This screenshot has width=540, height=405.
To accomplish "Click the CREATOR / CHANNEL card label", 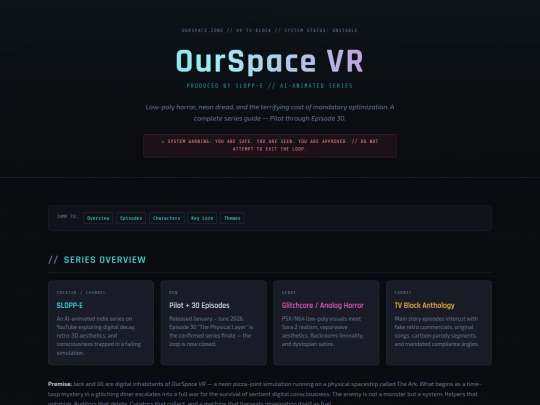I will 81,293.
